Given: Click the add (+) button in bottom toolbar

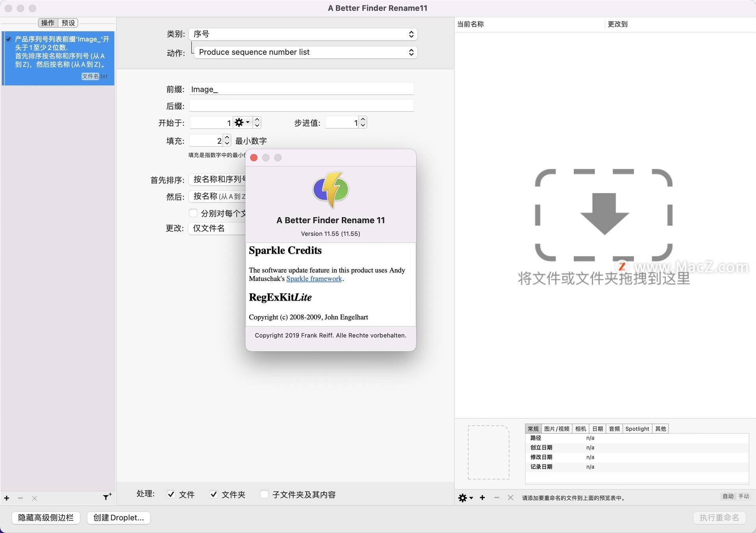Looking at the screenshot, I should [x=6, y=494].
